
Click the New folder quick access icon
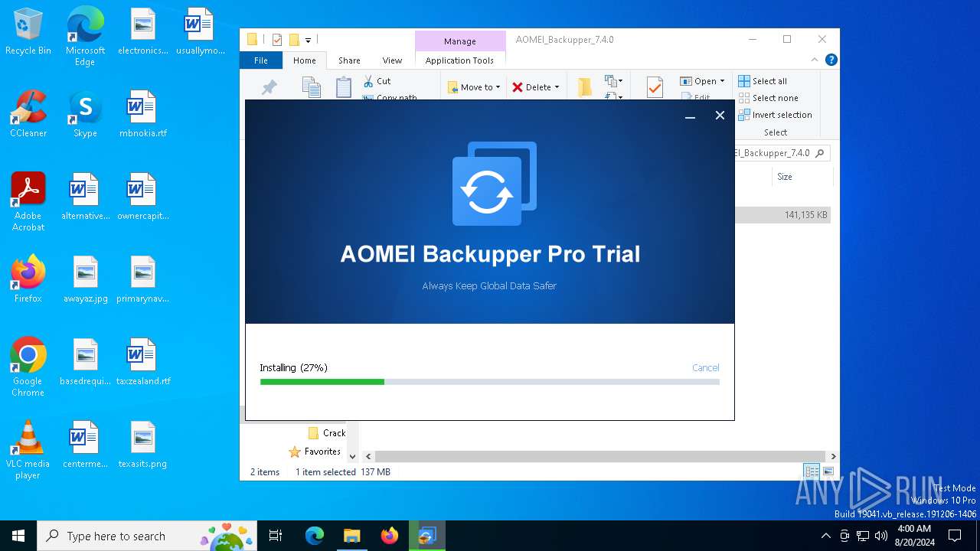[x=293, y=40]
